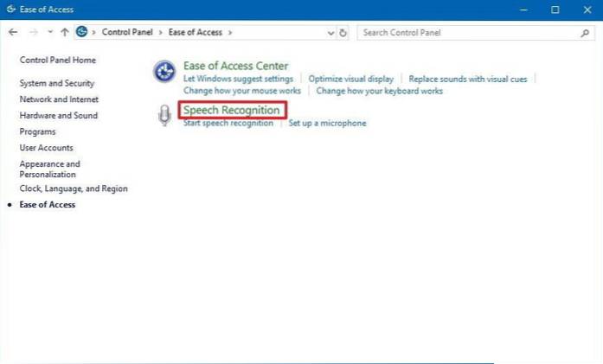Click the title bar Ease of Access icon
Viewport: 603px width, 364px height.
10,10
